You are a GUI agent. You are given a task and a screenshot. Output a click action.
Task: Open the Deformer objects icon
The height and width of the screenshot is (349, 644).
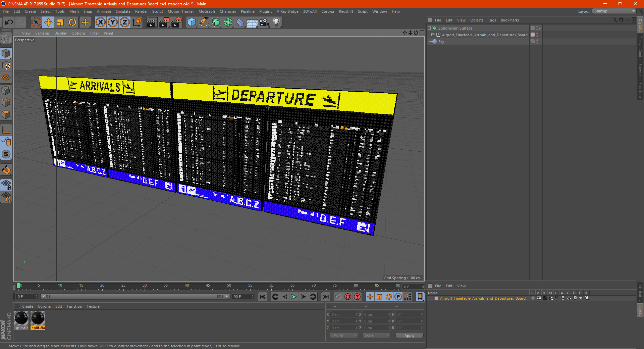(240, 22)
